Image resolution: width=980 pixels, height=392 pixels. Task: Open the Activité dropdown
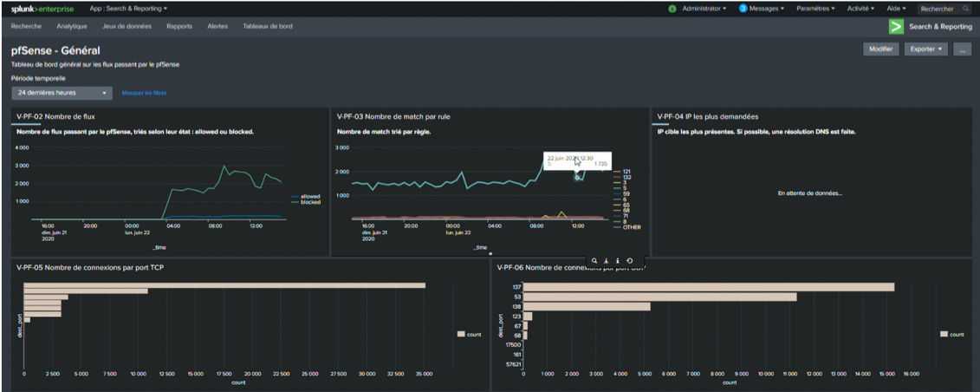pos(860,9)
